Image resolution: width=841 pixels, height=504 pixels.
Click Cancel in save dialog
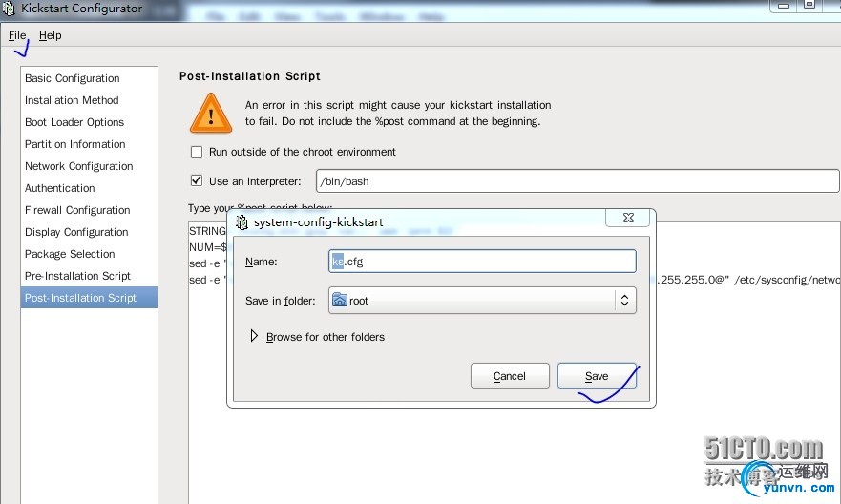[x=510, y=376]
